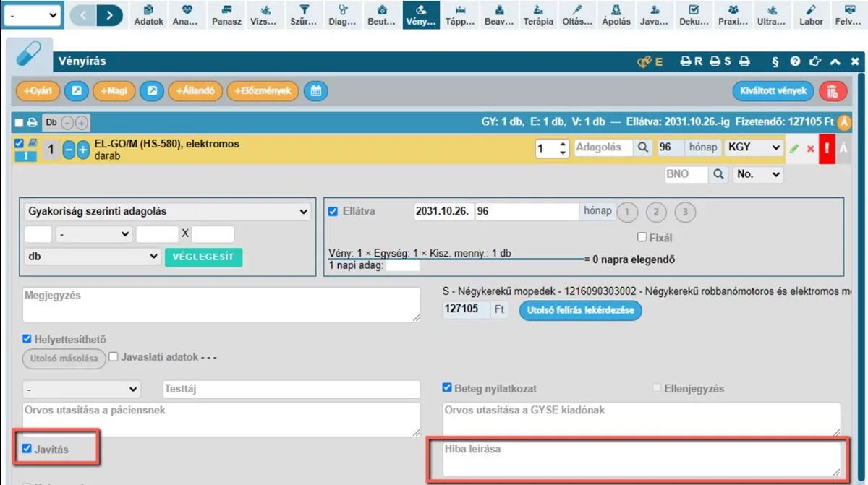Click the +Gyári button
This screenshot has width=868, height=485.
coord(37,91)
